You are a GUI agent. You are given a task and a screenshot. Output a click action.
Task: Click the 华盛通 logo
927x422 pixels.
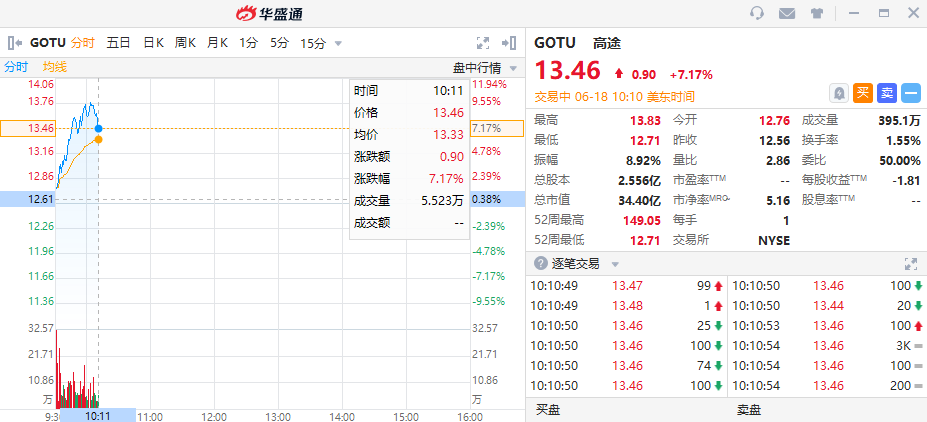270,13
